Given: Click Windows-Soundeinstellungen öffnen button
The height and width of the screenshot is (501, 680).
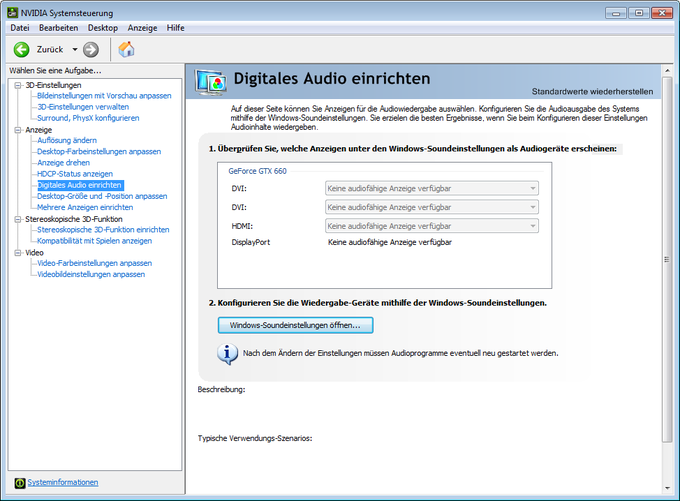Looking at the screenshot, I should (x=295, y=325).
